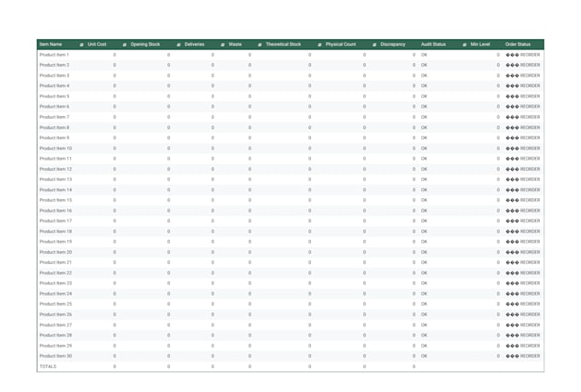The width and height of the screenshot is (581, 392).
Task: Click the 'Product Item 9' name cell
Action: 55,137
